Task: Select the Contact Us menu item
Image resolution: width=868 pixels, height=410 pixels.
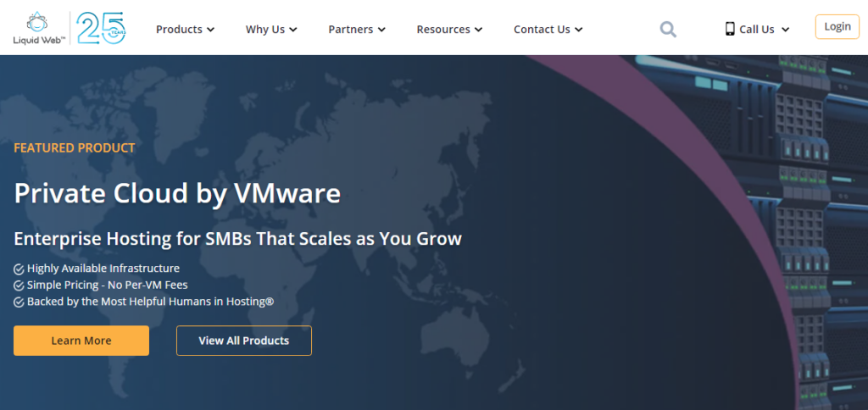Action: pyautogui.click(x=548, y=30)
